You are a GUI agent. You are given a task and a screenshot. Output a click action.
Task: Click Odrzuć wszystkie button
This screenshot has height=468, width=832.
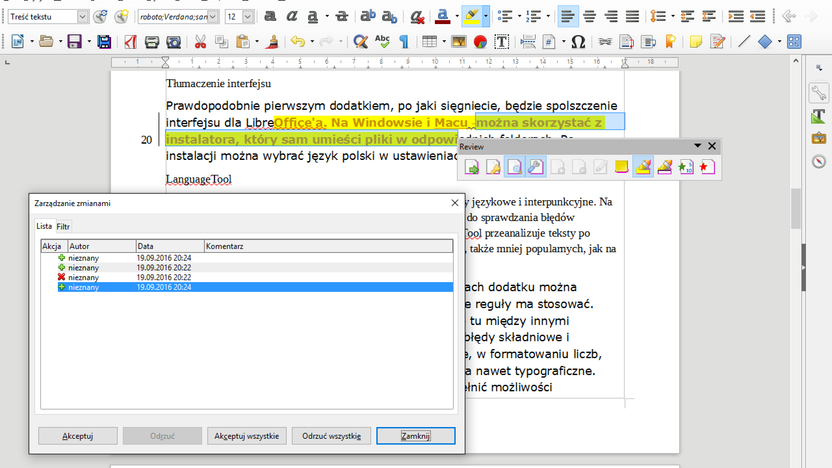click(x=331, y=436)
